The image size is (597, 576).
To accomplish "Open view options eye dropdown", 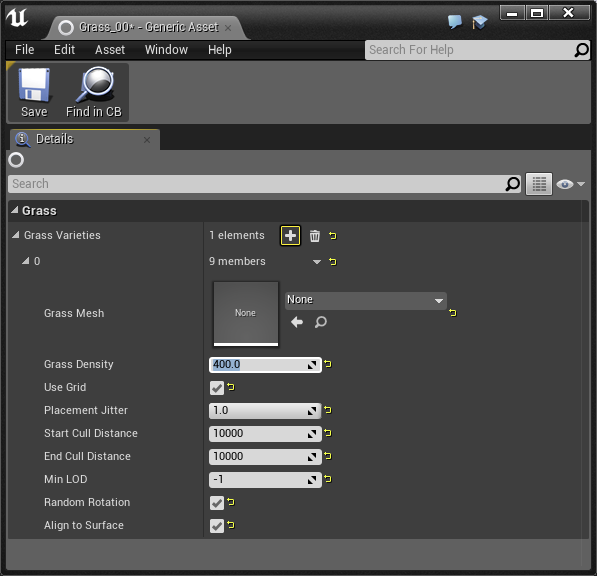I will [x=570, y=184].
